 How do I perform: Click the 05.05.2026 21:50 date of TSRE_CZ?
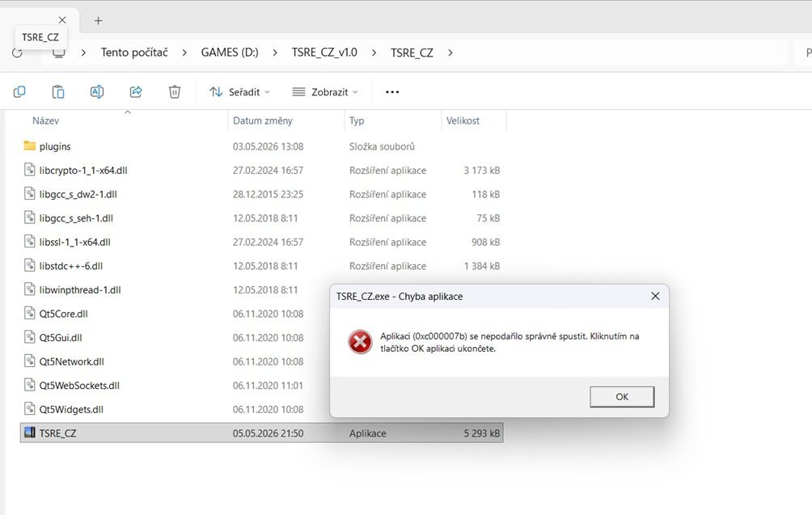click(268, 433)
